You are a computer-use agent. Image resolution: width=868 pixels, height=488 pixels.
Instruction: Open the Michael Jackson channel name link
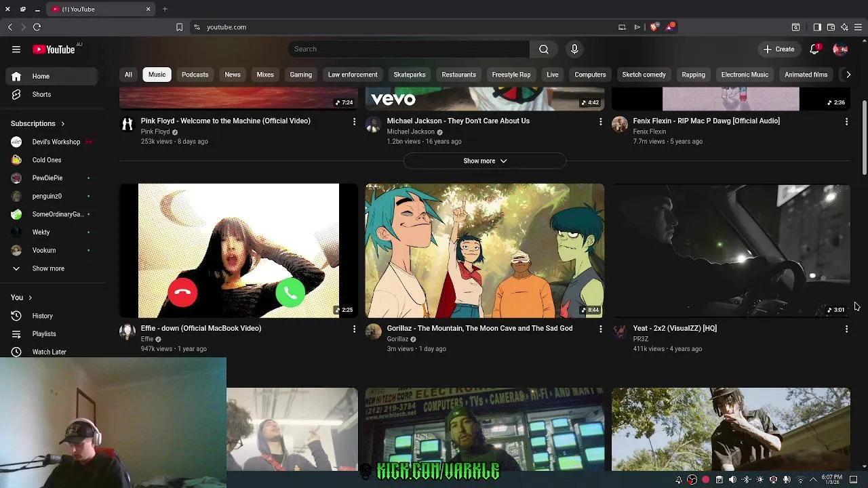pyautogui.click(x=410, y=131)
